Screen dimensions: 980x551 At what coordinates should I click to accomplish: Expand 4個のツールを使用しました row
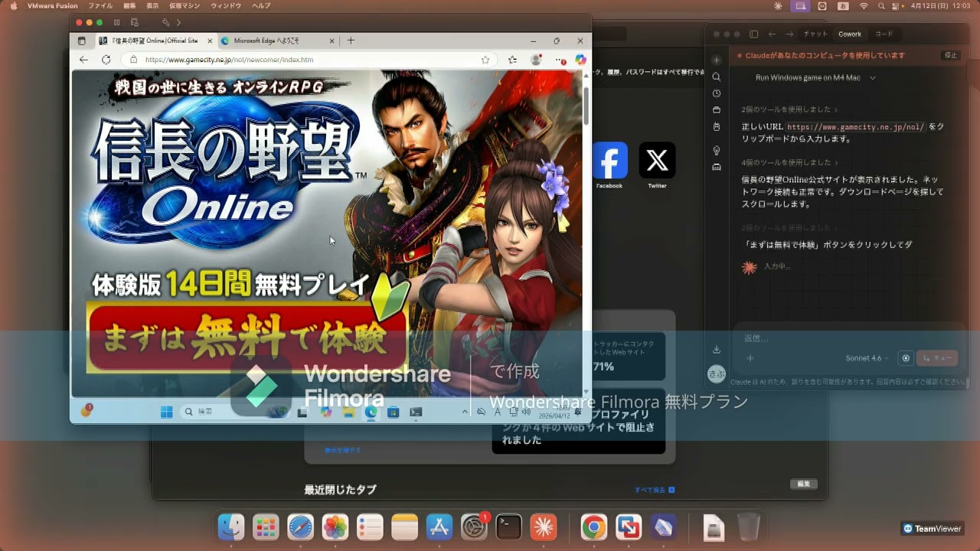pos(789,162)
